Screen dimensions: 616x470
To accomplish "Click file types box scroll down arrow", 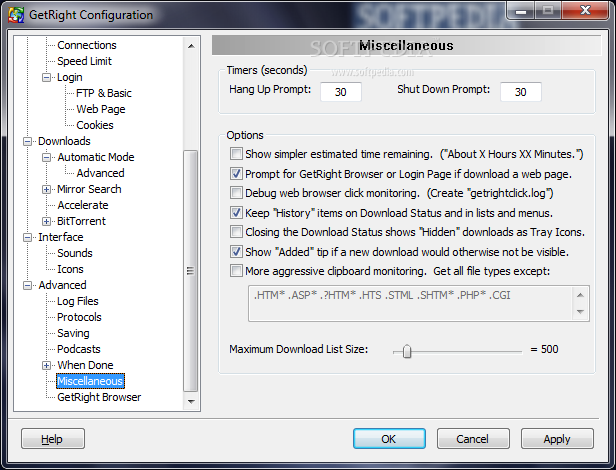I will 580,312.
